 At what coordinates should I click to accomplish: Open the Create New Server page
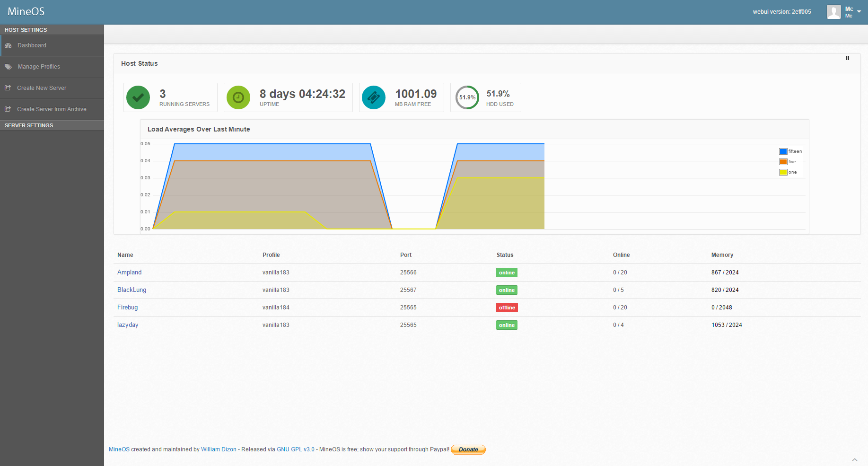(52, 88)
